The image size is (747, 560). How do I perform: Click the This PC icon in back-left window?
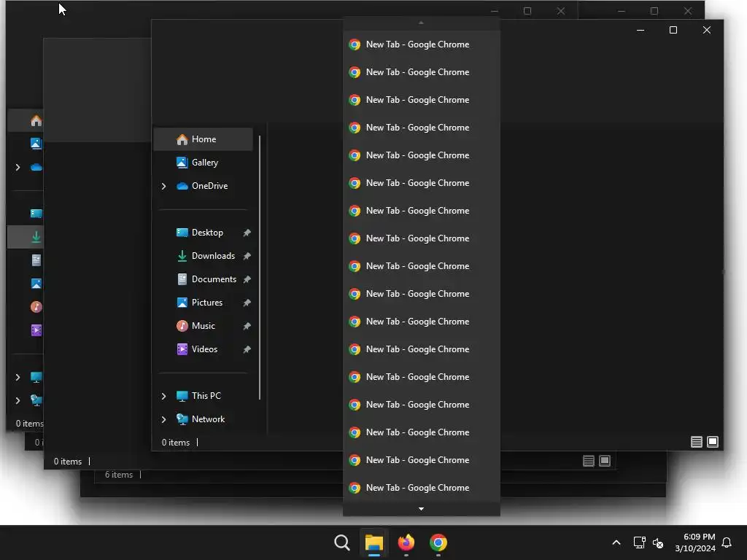pos(36,377)
